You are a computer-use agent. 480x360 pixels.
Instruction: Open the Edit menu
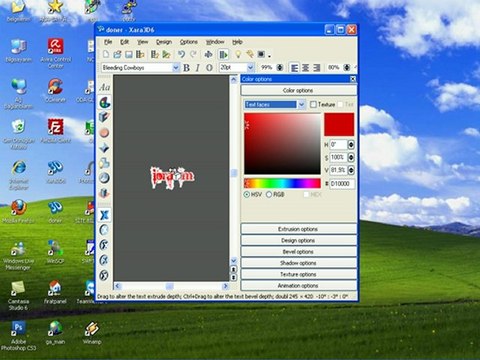pyautogui.click(x=124, y=42)
